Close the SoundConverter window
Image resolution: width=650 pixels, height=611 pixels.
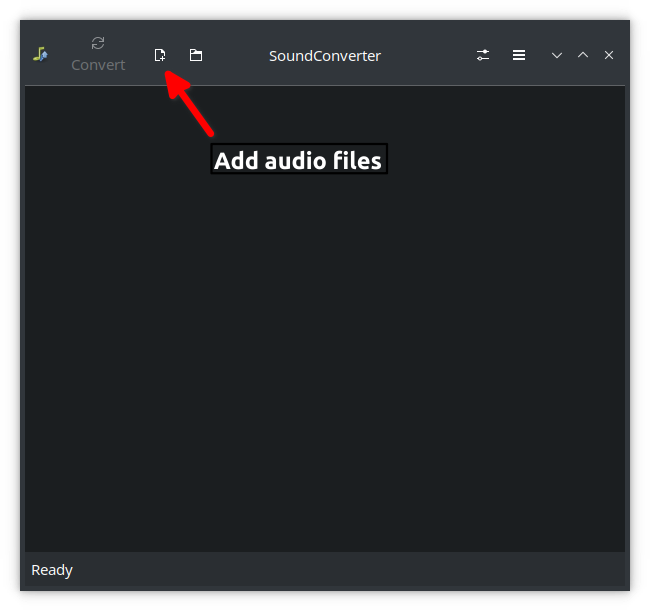coord(609,55)
